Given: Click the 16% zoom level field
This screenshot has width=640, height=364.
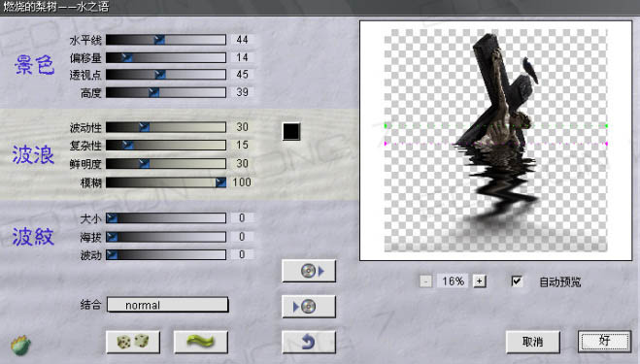Looking at the screenshot, I should coord(453,281).
